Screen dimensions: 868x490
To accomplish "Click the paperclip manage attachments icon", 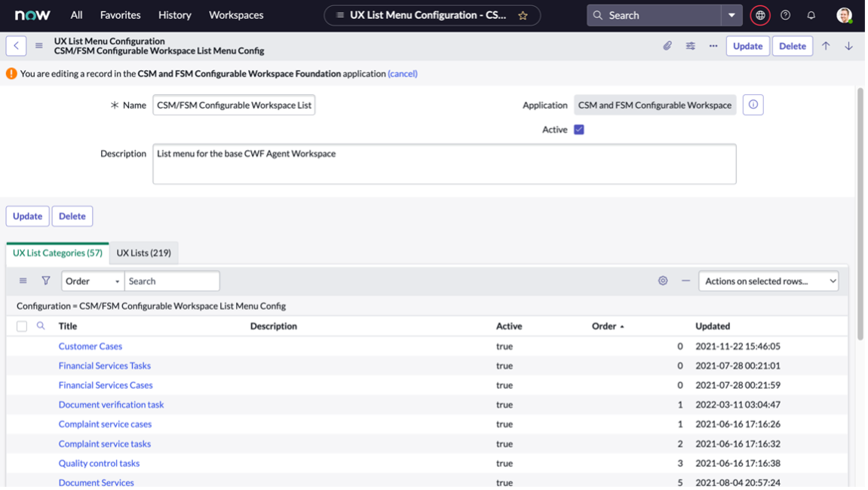I will [667, 46].
